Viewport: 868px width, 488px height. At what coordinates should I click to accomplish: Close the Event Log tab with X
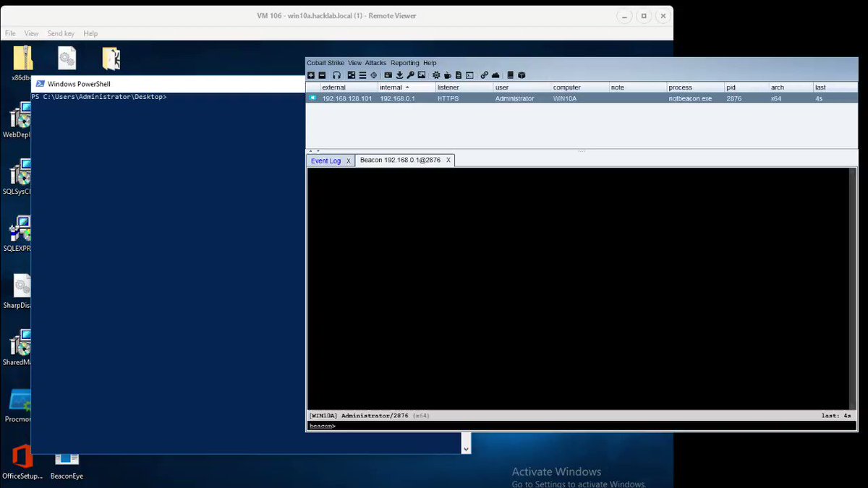coord(348,160)
